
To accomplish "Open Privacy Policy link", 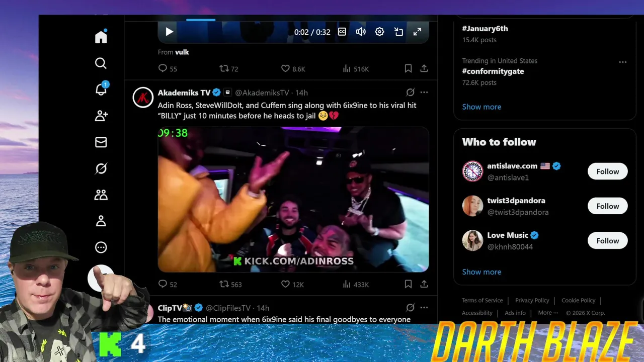I will [x=532, y=300].
